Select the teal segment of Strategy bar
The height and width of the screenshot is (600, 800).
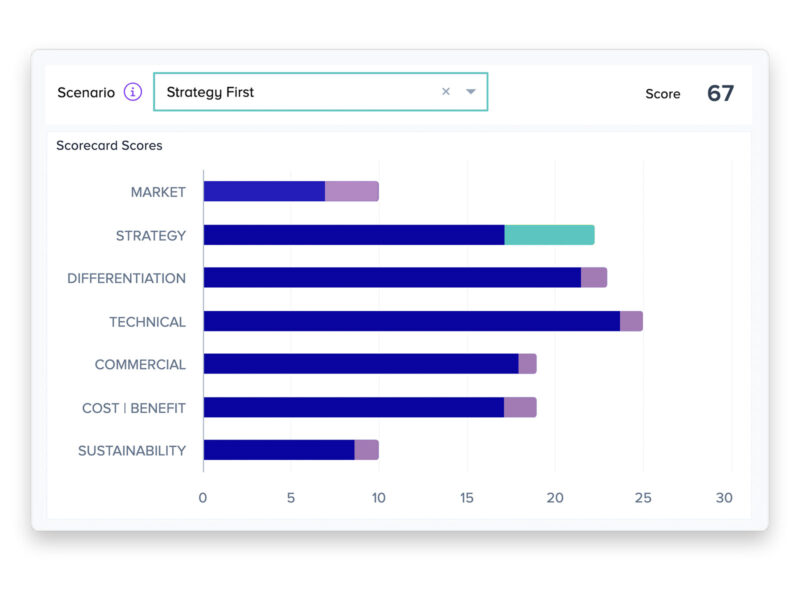[549, 235]
